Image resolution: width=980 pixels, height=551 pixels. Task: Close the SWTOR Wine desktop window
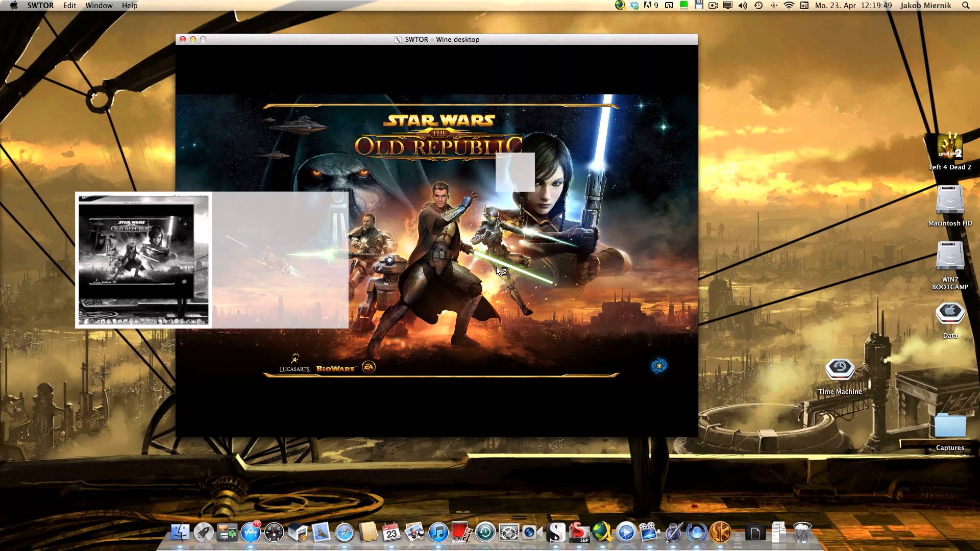pos(183,39)
